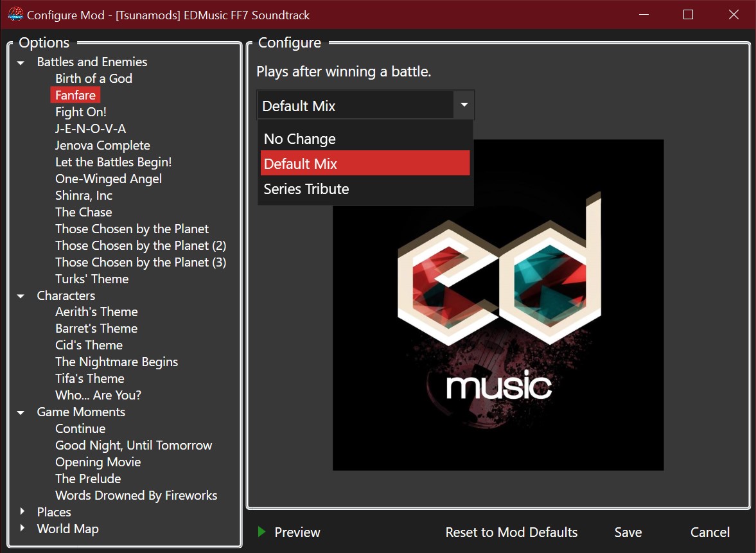
Task: Minimize the Configure Mod window
Action: (644, 15)
